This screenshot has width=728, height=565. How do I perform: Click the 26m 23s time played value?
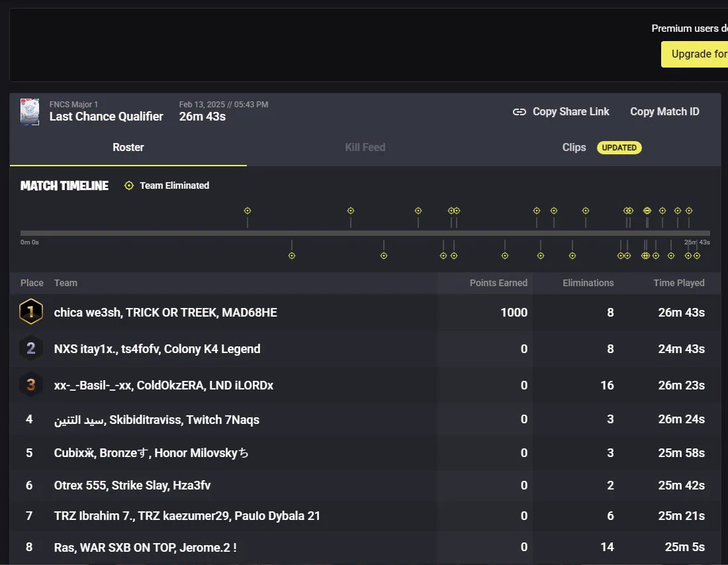pyautogui.click(x=681, y=385)
